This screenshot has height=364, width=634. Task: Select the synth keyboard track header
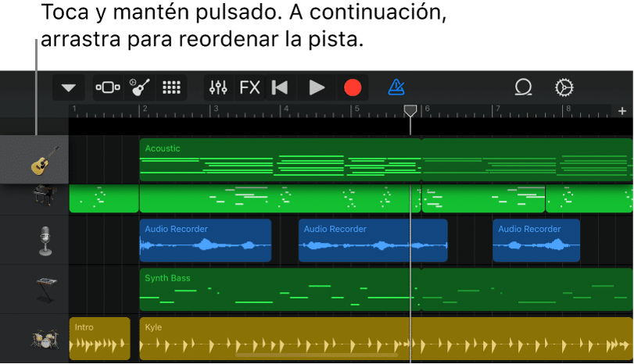pos(34,290)
